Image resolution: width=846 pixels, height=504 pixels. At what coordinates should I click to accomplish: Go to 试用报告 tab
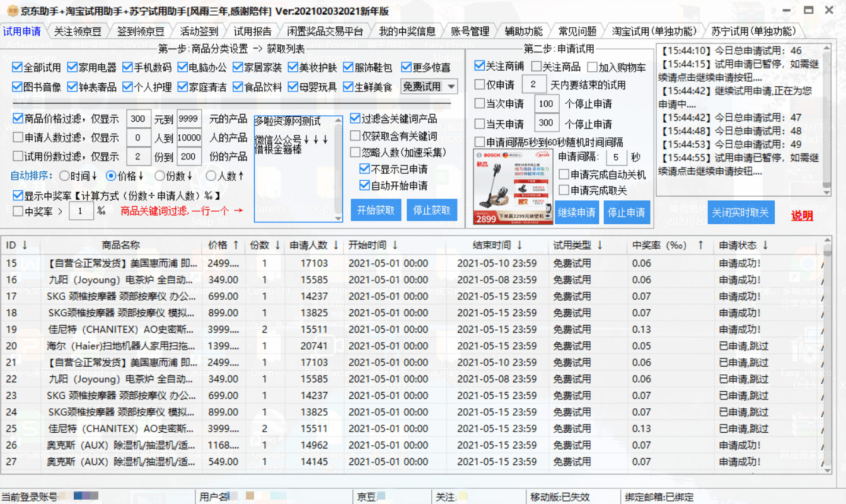click(253, 31)
